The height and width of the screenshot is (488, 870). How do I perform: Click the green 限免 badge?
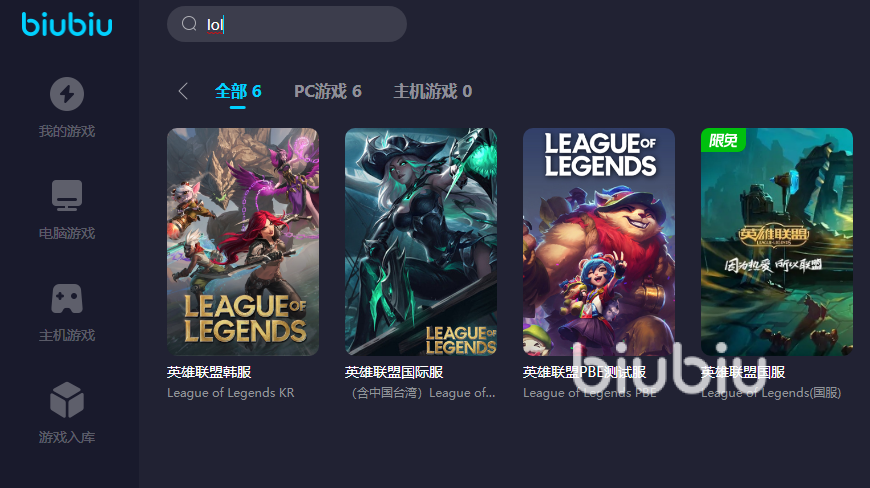[x=723, y=140]
